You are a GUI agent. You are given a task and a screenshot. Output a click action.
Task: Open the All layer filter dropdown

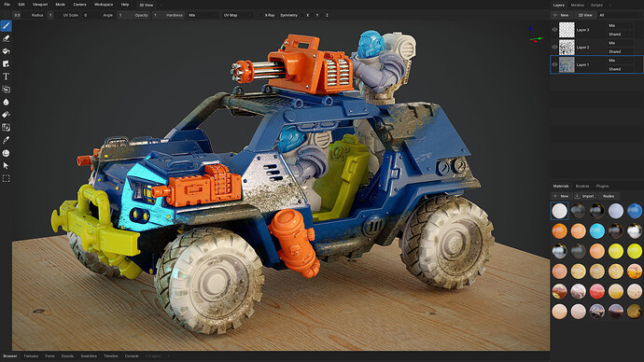620,15
